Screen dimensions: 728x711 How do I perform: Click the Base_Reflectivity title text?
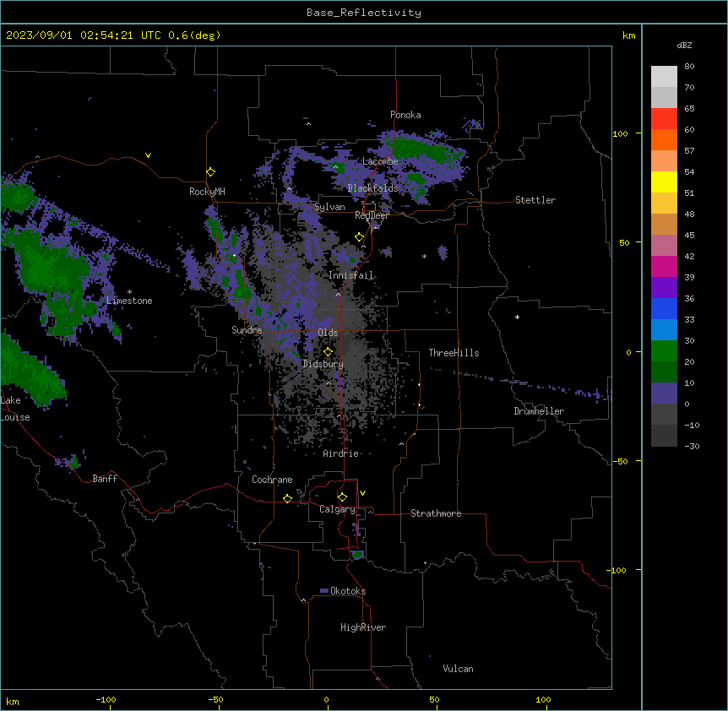click(x=364, y=13)
